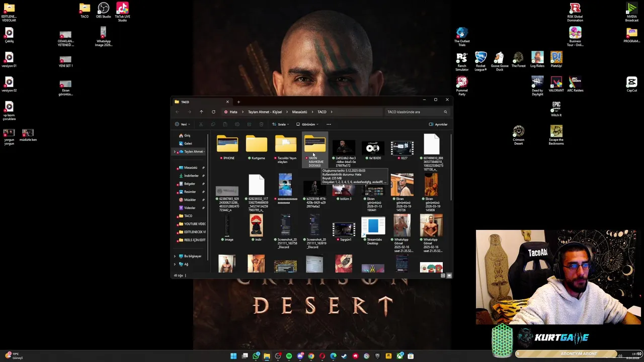Select the 0227 video file

coord(403,150)
